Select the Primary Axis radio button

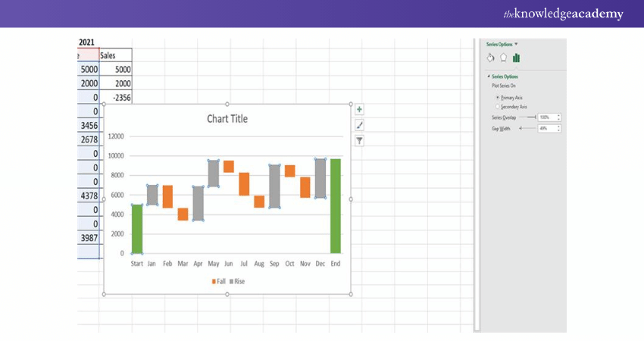click(x=497, y=98)
